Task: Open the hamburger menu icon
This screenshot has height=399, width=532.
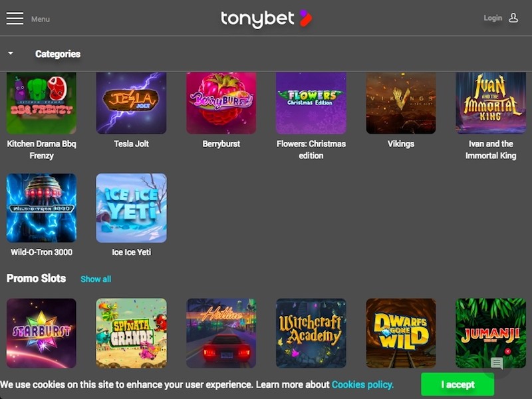Action: 15,19
